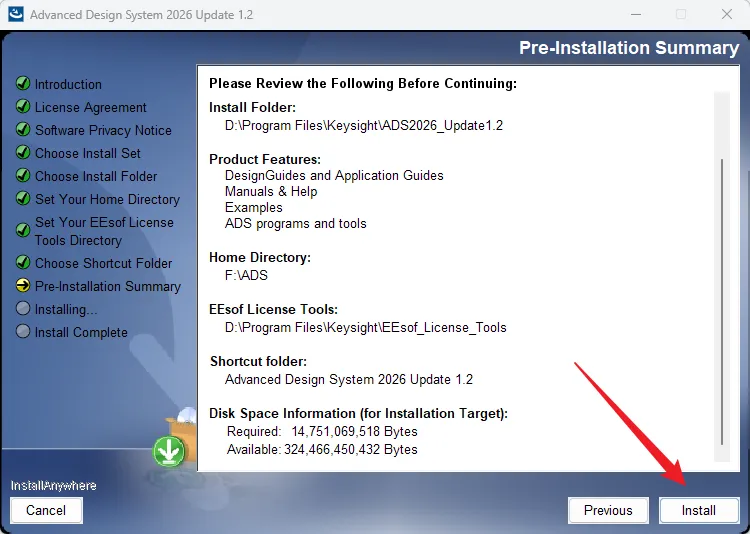Screen dimensions: 750x534
Task: Click the EEsof_License_Tools path line
Action: (366, 327)
